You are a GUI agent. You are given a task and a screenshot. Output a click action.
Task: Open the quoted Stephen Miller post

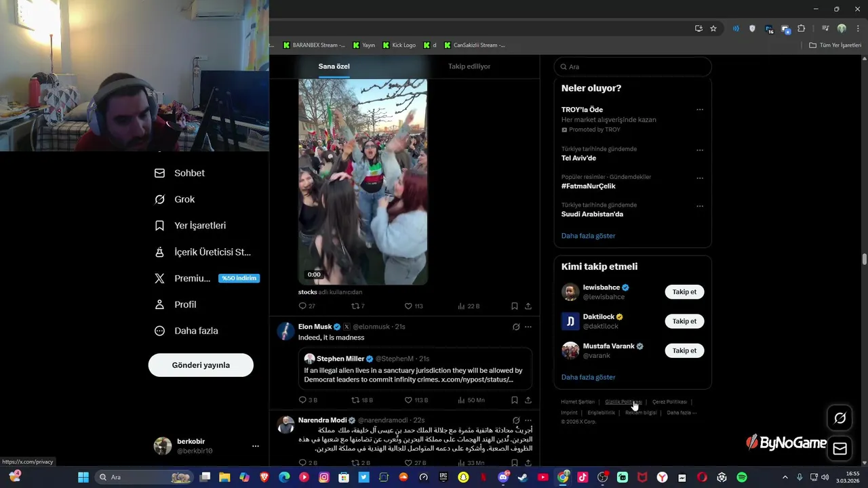(x=415, y=369)
